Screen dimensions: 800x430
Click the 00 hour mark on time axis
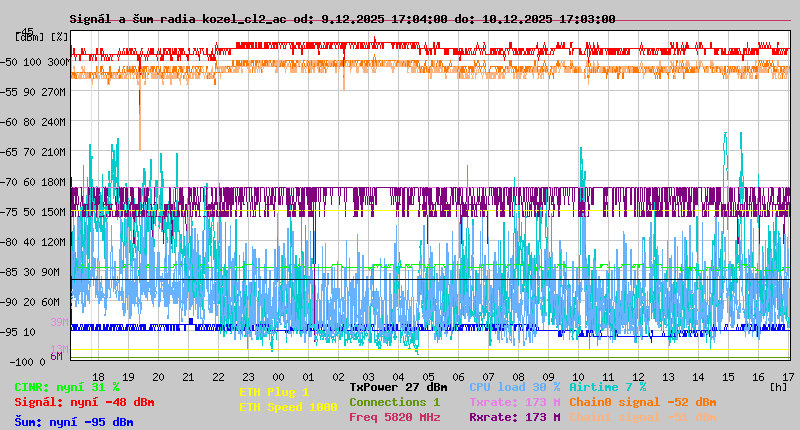coord(278,376)
